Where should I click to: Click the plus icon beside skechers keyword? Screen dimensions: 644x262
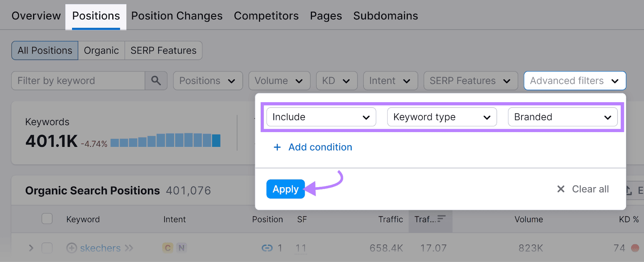71,248
